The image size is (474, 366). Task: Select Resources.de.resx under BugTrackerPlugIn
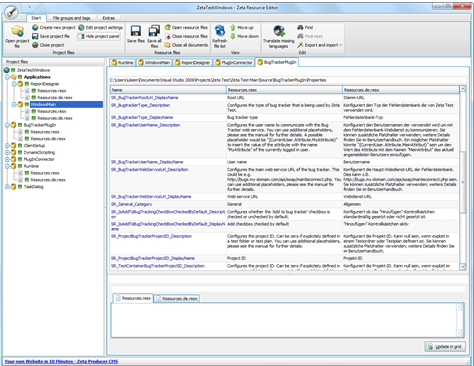(48, 139)
